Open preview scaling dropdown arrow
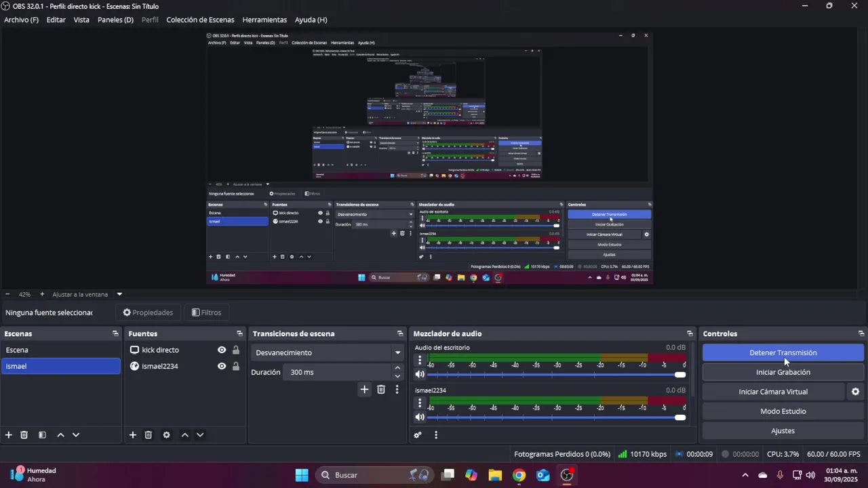 pos(119,294)
